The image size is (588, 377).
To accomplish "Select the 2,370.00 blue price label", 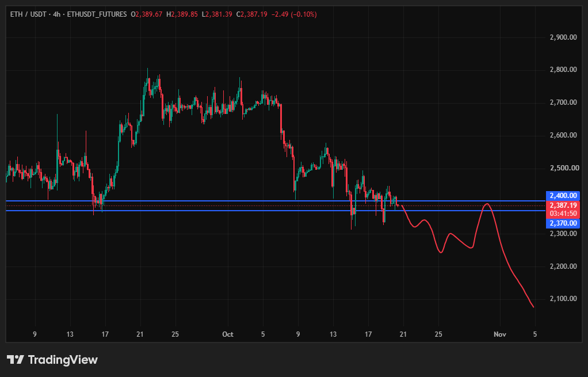I will point(563,223).
